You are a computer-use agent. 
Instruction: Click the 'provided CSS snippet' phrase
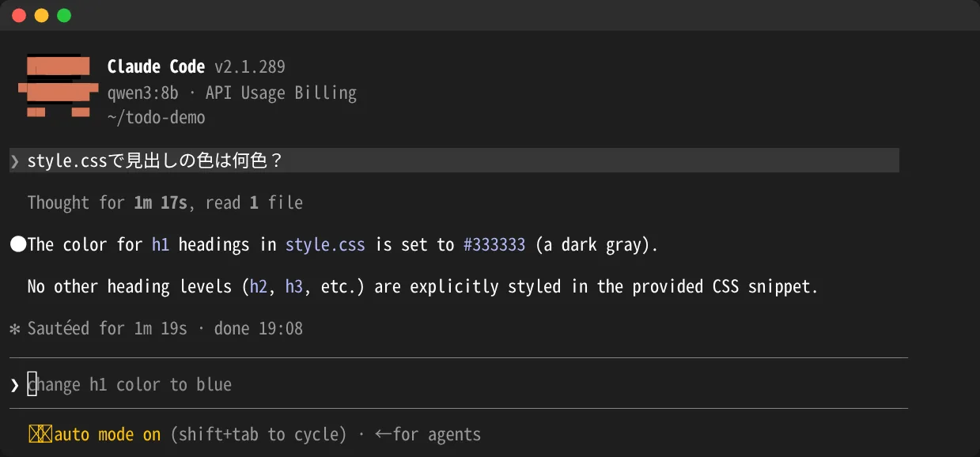click(721, 286)
